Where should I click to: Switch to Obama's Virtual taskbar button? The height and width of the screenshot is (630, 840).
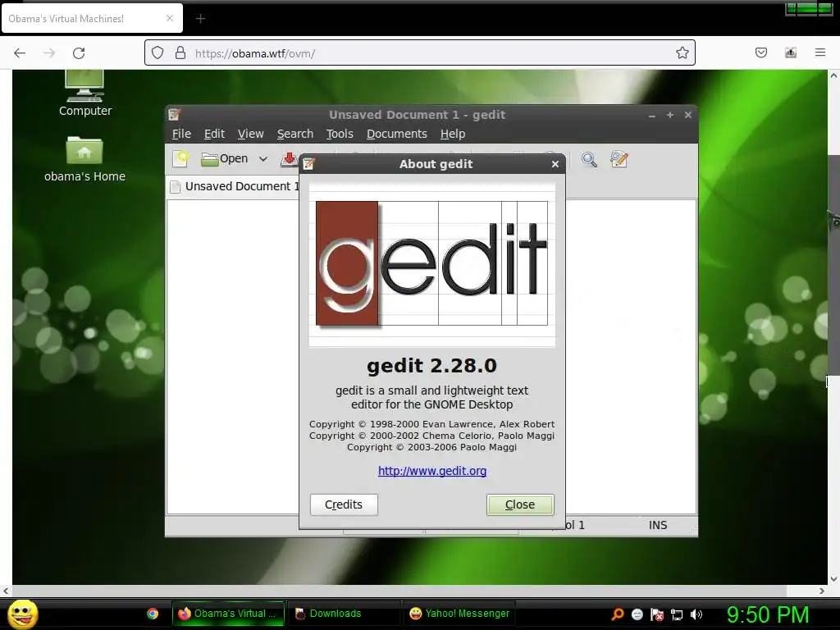coord(228,614)
